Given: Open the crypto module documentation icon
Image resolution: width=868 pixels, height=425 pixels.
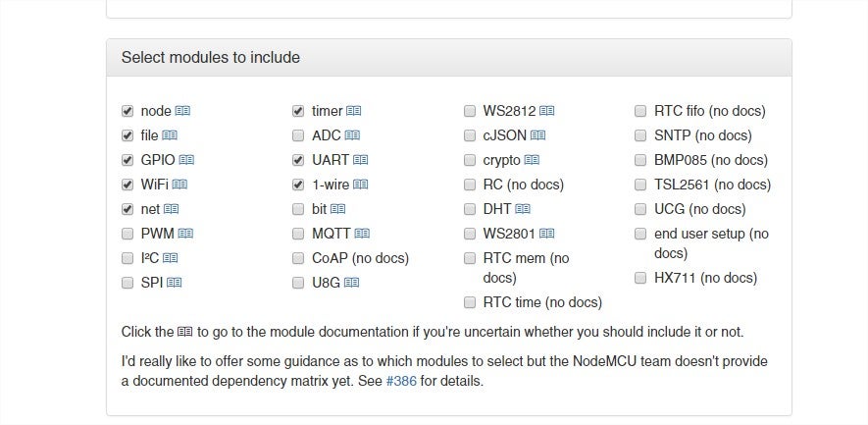Looking at the screenshot, I should 532,160.
